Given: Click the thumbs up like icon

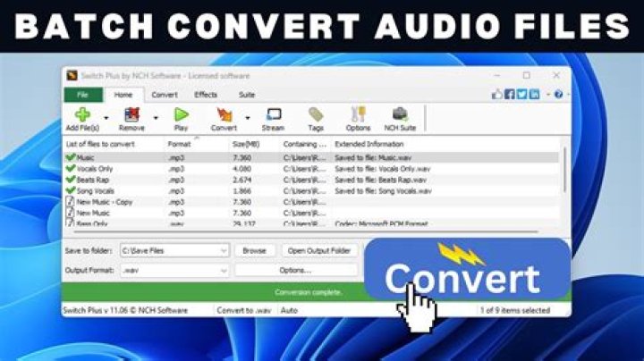Looking at the screenshot, I should [x=497, y=94].
